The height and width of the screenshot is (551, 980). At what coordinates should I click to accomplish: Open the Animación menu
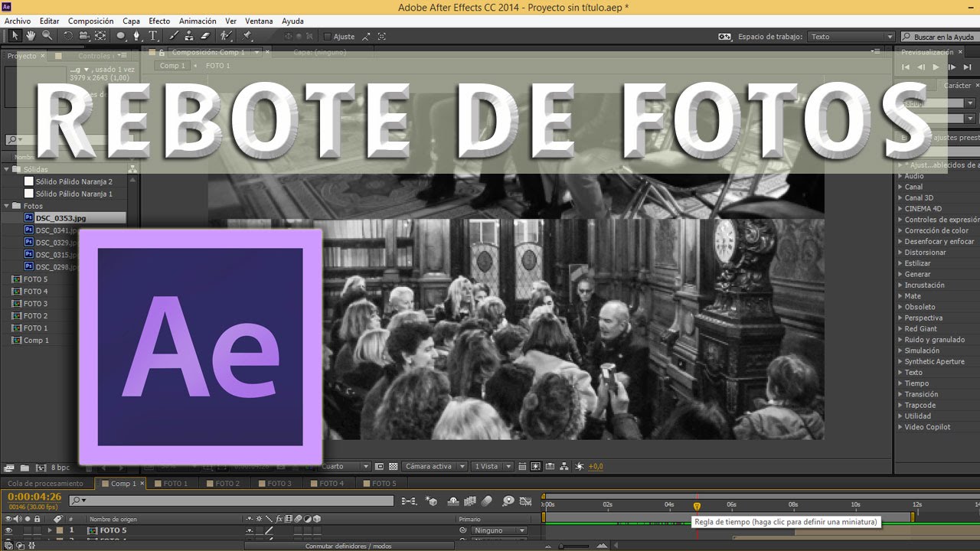[x=198, y=21]
